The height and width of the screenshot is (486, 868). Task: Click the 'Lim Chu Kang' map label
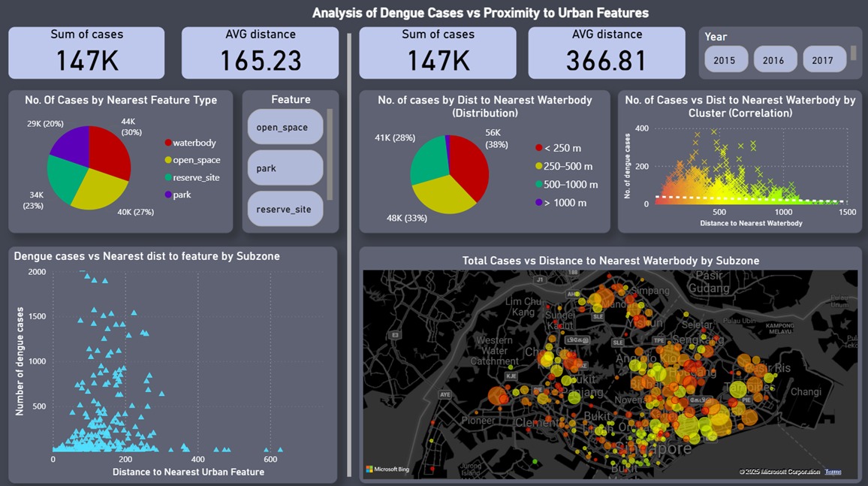point(523,306)
